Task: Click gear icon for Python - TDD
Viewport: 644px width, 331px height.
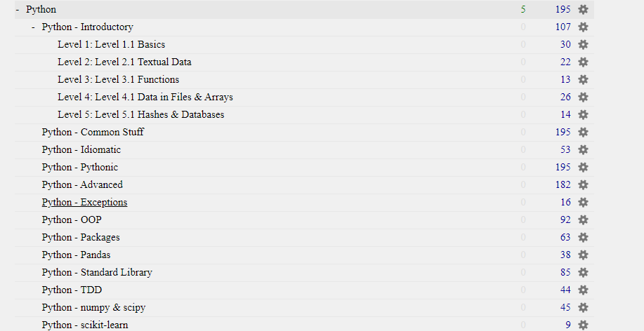Action: pyautogui.click(x=583, y=290)
